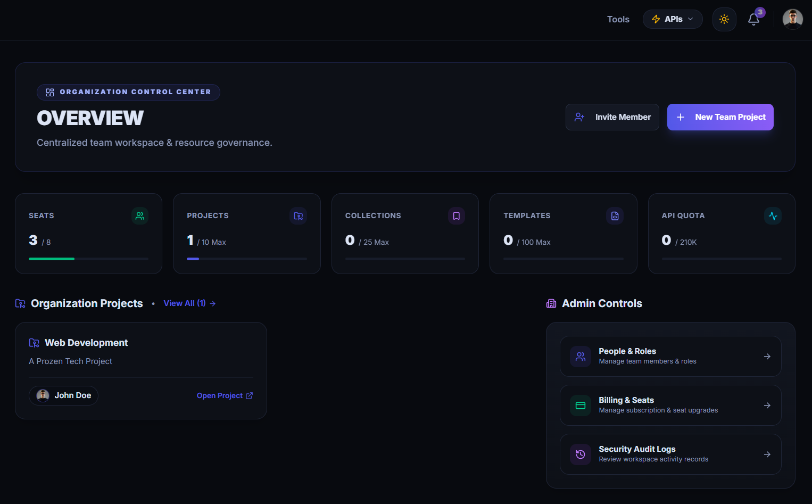The width and height of the screenshot is (812, 504).
Task: Click the OVERVIEW page heading
Action: [90, 118]
